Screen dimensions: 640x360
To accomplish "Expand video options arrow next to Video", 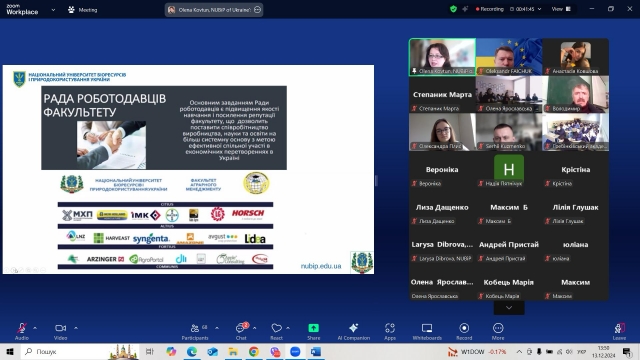I will click(x=76, y=328).
